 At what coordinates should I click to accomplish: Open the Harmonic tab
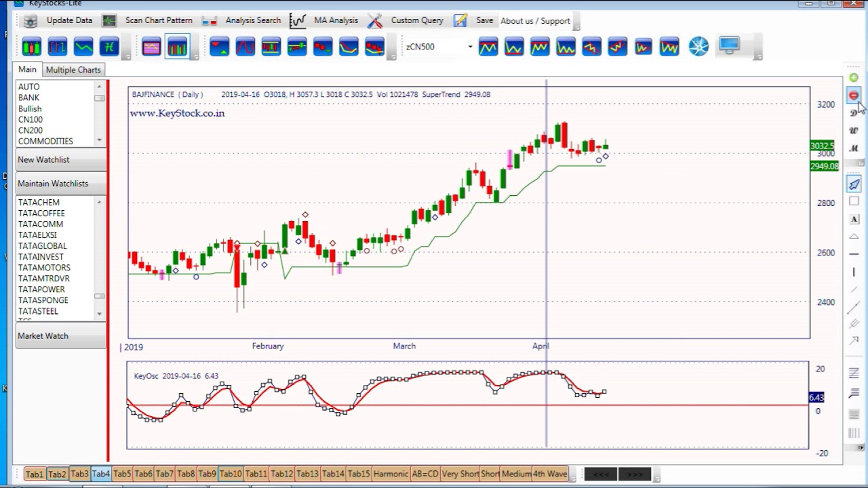pos(391,474)
